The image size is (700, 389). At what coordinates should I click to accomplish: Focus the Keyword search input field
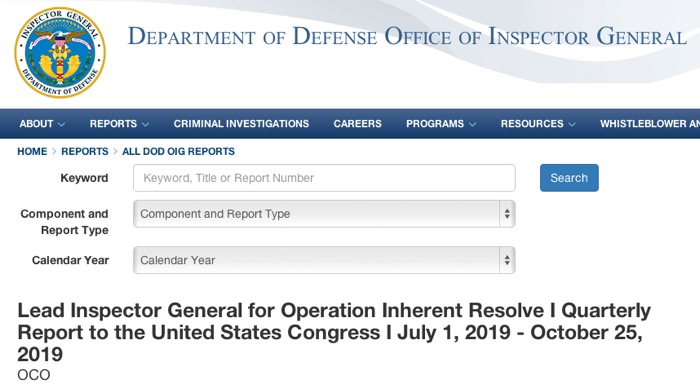tap(324, 178)
